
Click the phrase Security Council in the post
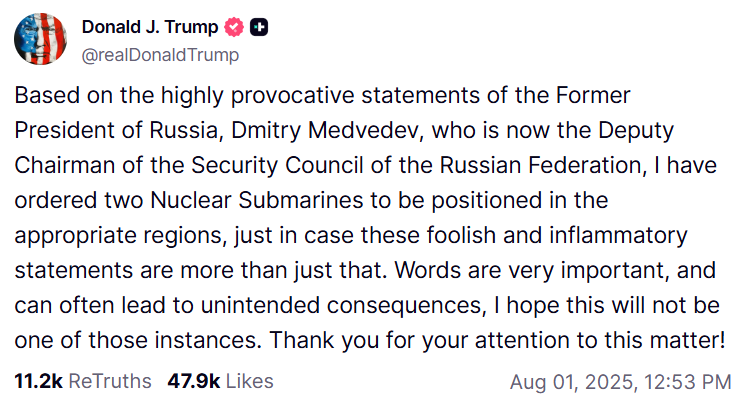277,165
